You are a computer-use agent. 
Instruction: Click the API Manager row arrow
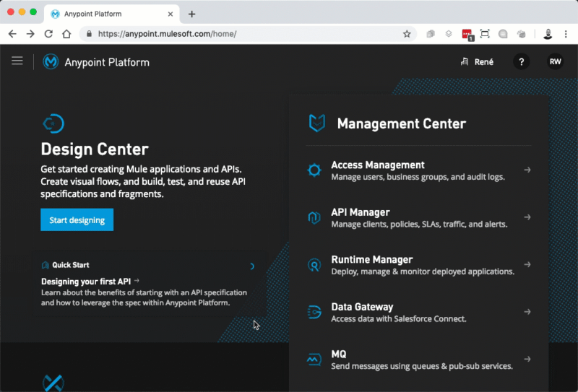527,217
